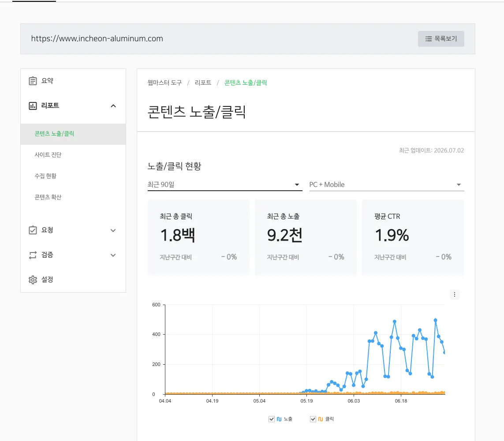Open 수집 현황 report

tap(45, 176)
